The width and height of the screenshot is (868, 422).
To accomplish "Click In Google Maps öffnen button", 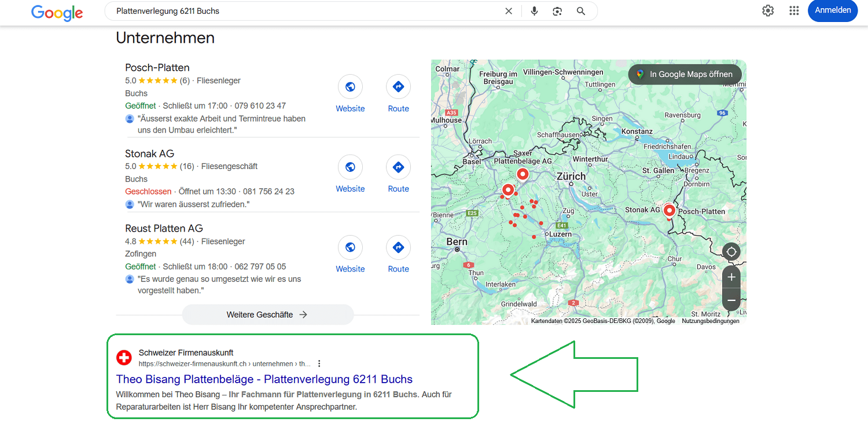I will click(685, 74).
